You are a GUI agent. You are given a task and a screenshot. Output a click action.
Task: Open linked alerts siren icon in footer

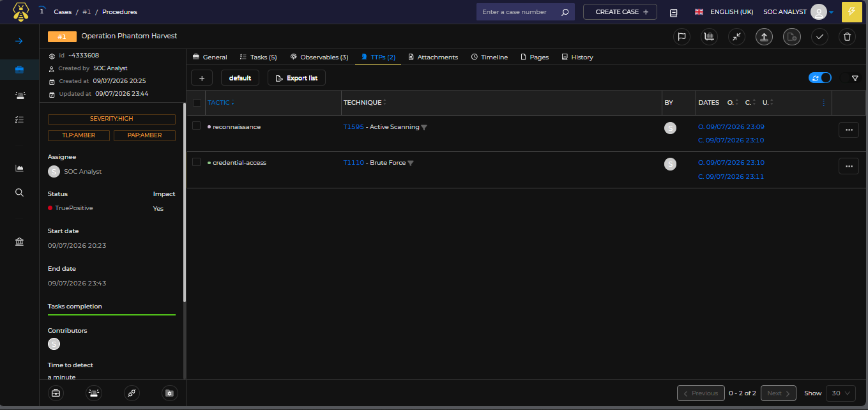point(93,393)
